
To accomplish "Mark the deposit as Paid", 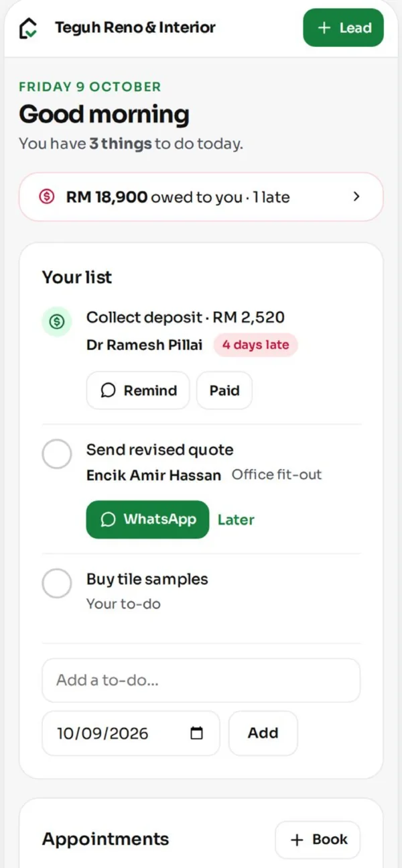I will [x=224, y=390].
